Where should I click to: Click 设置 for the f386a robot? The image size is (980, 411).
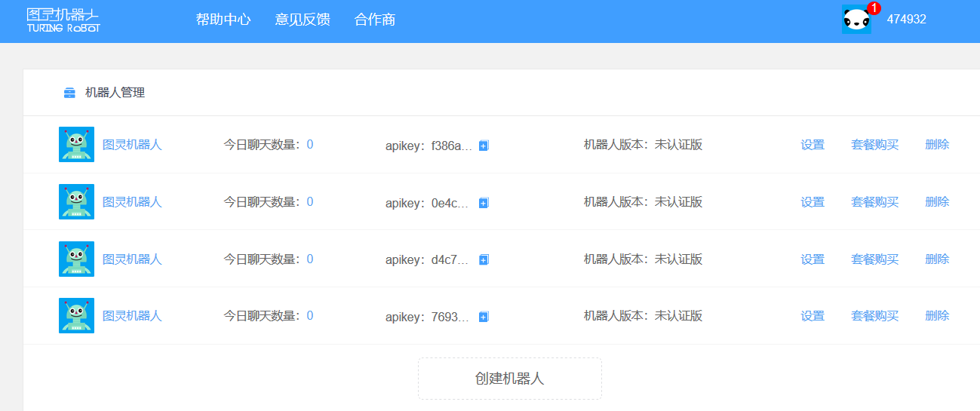tap(813, 145)
